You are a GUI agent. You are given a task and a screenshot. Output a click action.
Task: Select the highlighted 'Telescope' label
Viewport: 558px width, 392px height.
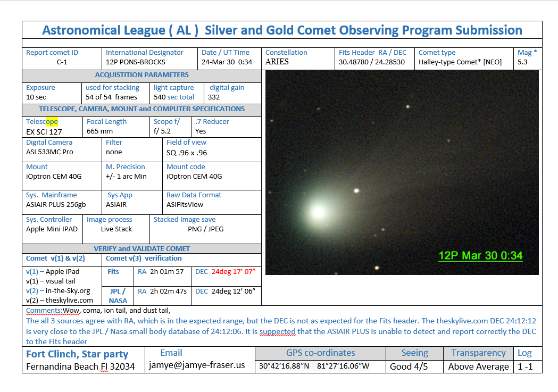42,122
